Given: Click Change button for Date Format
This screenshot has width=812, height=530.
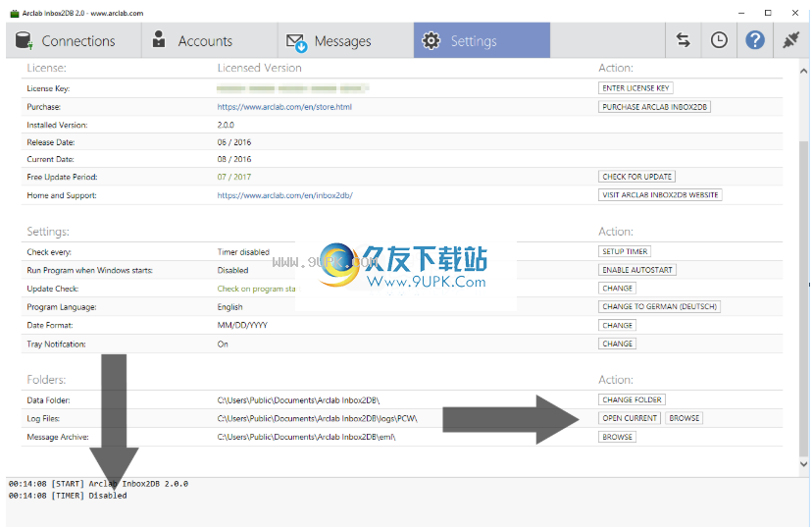Looking at the screenshot, I should click(x=617, y=325).
